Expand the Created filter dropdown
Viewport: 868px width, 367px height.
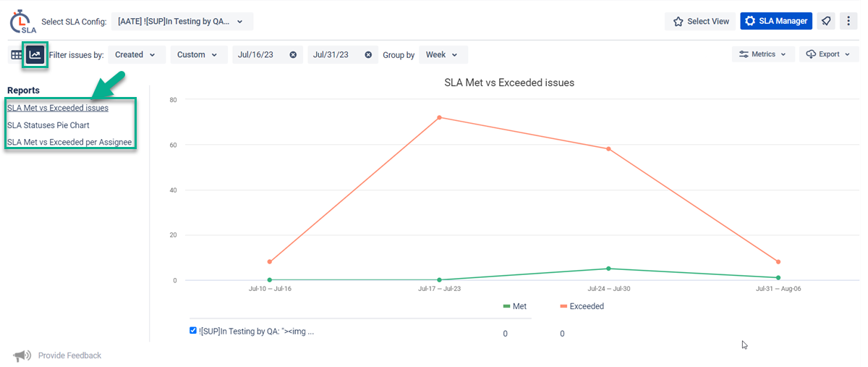tap(136, 55)
